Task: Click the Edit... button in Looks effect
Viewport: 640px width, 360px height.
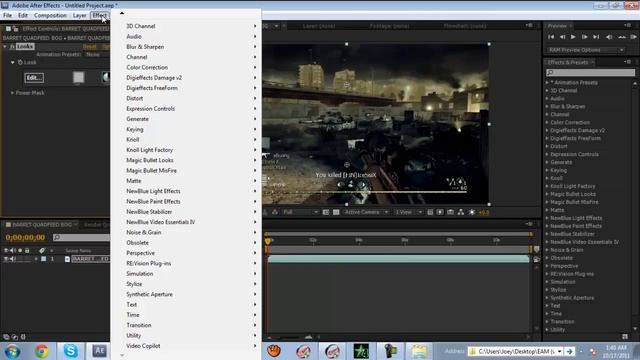Action: click(x=34, y=78)
